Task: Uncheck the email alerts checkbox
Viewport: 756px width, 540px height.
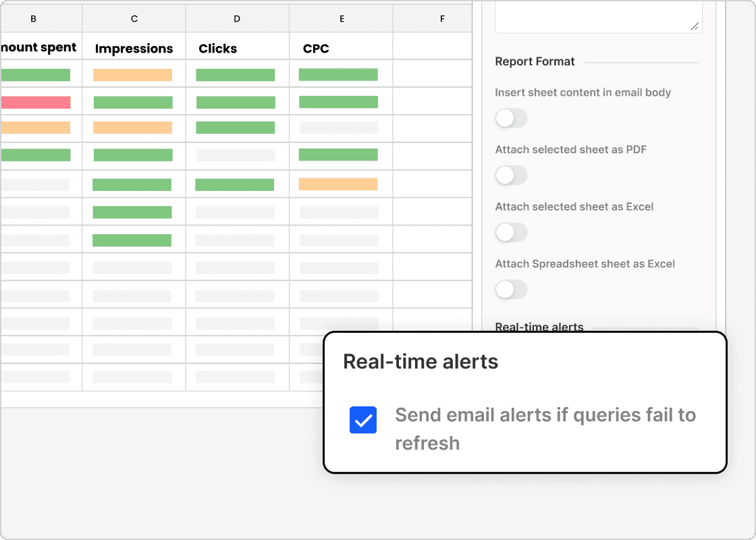Action: [363, 420]
